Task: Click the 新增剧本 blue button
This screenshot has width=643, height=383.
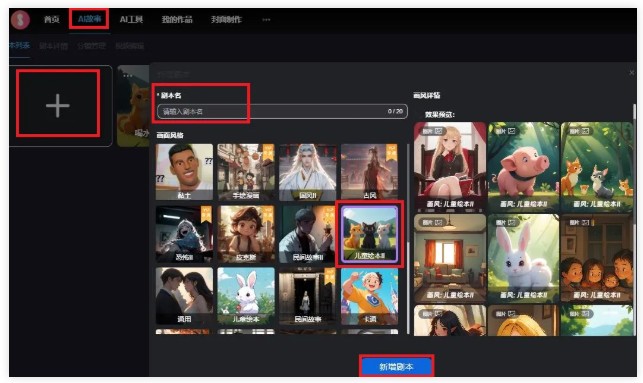Action: click(x=396, y=367)
